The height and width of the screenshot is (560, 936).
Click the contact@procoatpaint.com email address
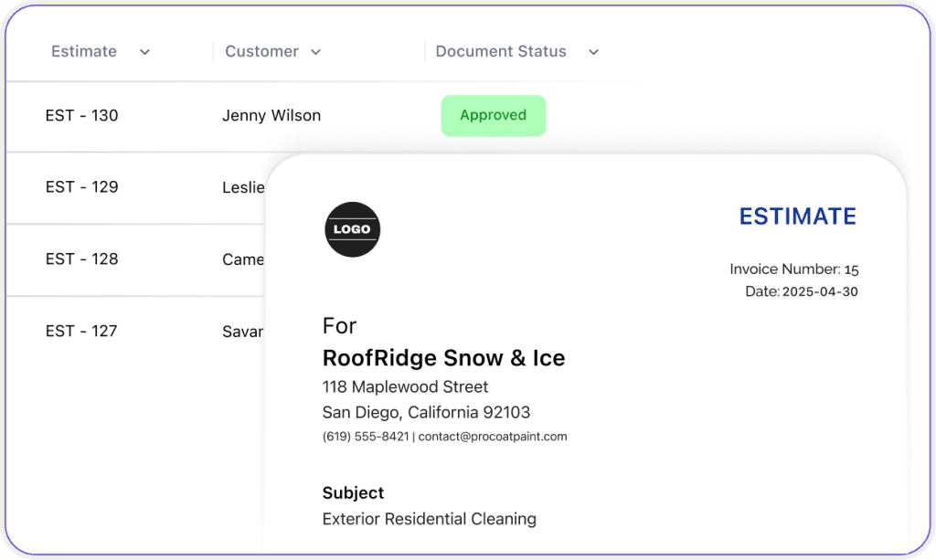point(493,437)
